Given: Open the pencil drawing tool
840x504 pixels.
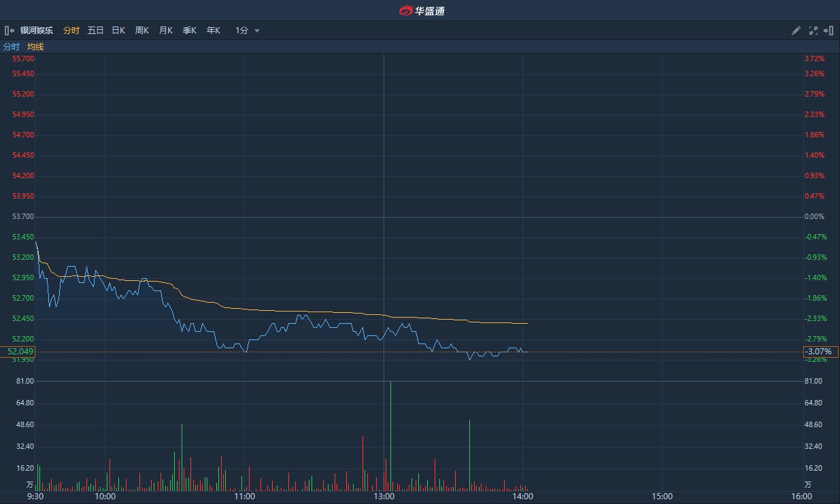Looking at the screenshot, I should (x=796, y=31).
